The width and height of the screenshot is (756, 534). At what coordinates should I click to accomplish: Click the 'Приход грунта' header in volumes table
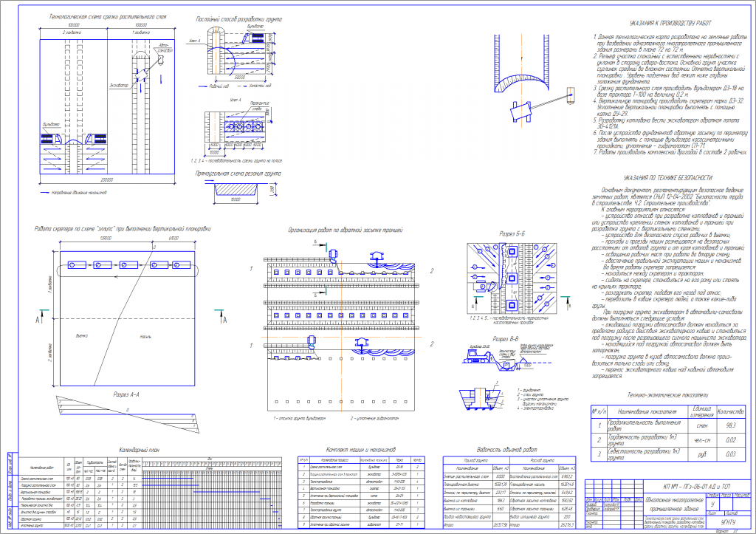tap(475, 461)
